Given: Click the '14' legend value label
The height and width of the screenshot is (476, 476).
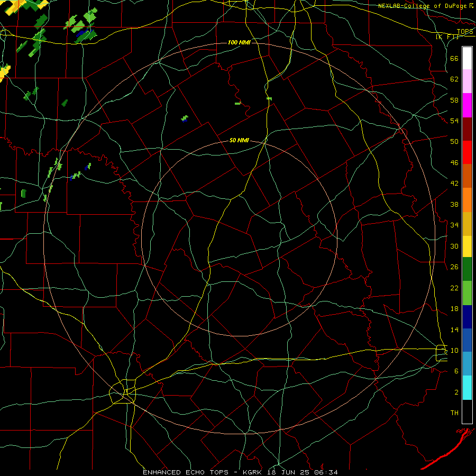Looking at the screenshot, I should (454, 329).
